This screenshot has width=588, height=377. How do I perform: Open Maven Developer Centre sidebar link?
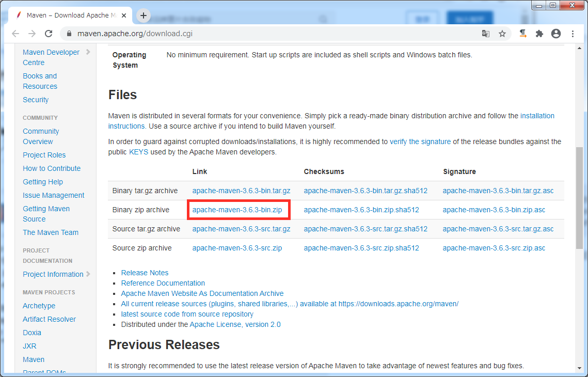[51, 57]
